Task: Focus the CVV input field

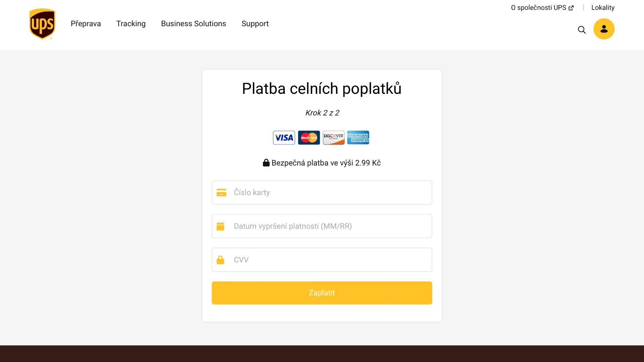Action: click(x=322, y=260)
